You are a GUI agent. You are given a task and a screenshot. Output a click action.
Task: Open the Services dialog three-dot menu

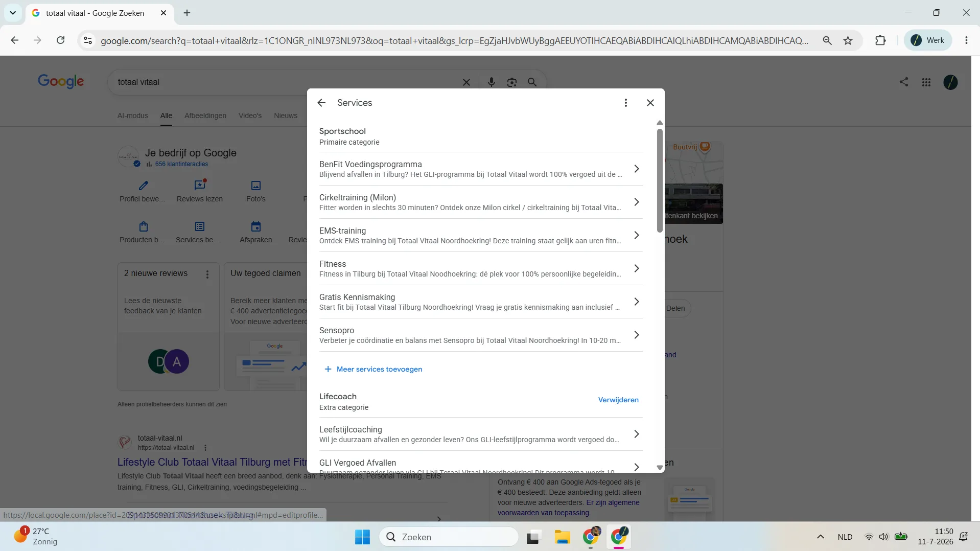(625, 103)
